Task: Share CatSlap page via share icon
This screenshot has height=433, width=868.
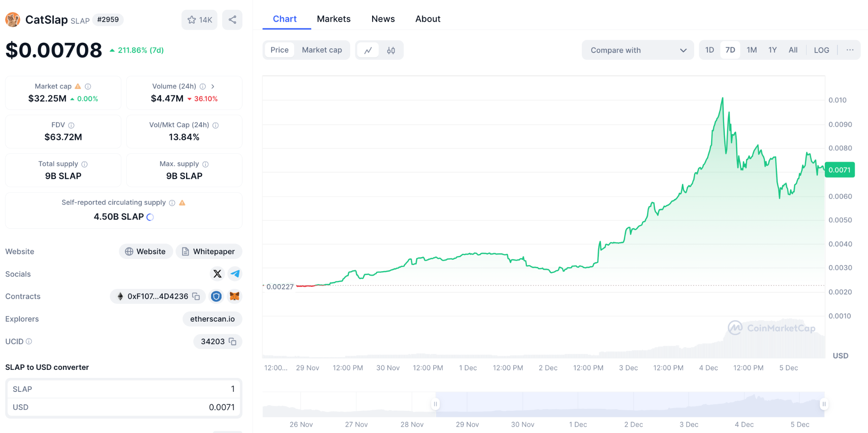Action: pos(232,20)
